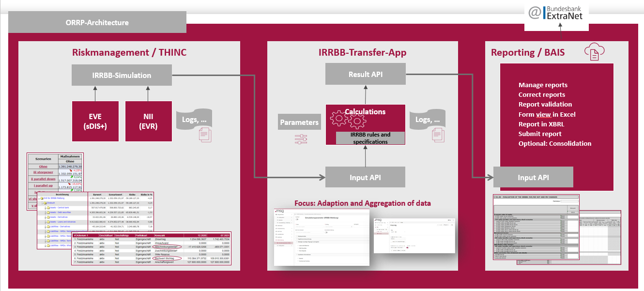Screen dimensions: 644x291
Task: Click the circled Abschreibungsbedarf cell
Action: point(167,247)
